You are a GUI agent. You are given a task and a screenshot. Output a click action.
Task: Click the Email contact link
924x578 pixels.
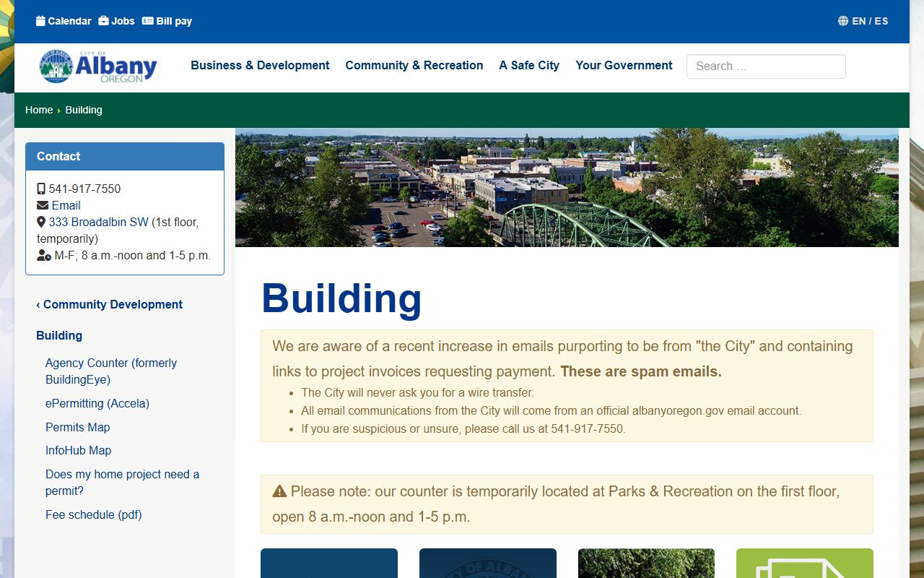point(66,205)
